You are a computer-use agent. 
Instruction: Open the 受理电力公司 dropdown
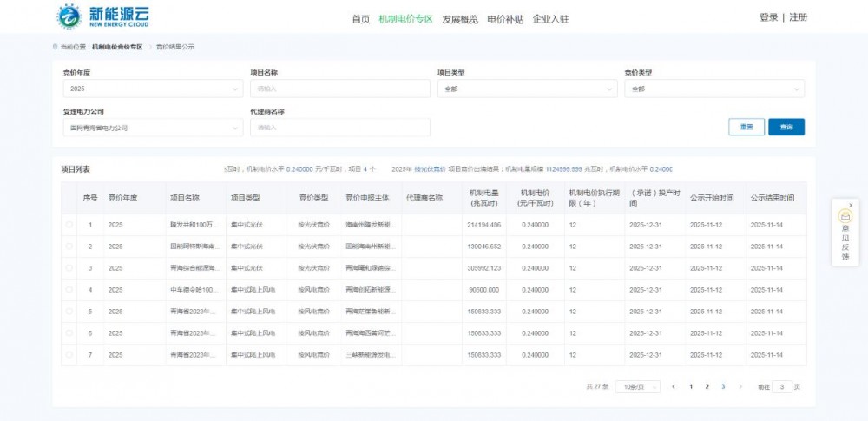click(x=152, y=128)
